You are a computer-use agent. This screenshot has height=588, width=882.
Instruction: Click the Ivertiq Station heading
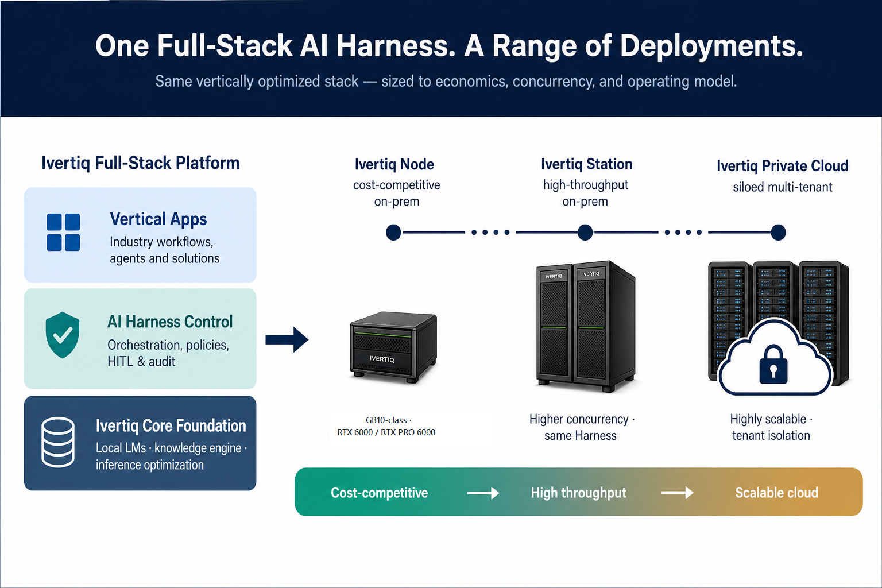point(586,164)
